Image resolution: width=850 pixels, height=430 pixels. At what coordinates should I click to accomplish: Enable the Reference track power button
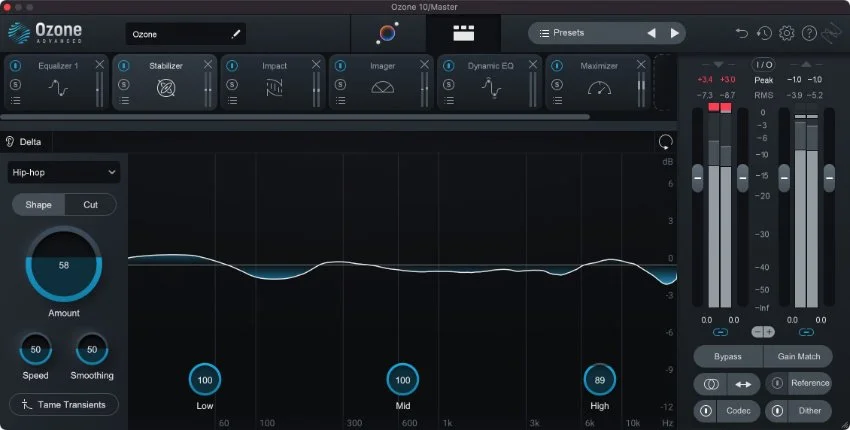pos(777,383)
